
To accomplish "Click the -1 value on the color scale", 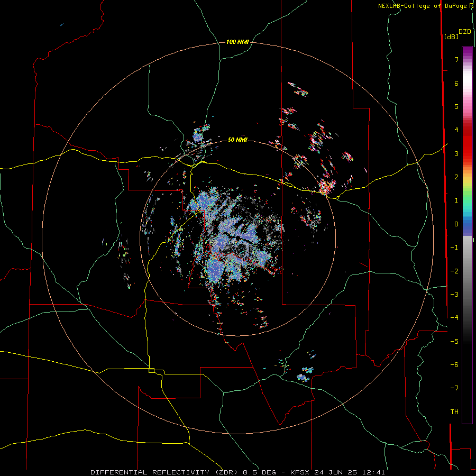I will 454,248.
